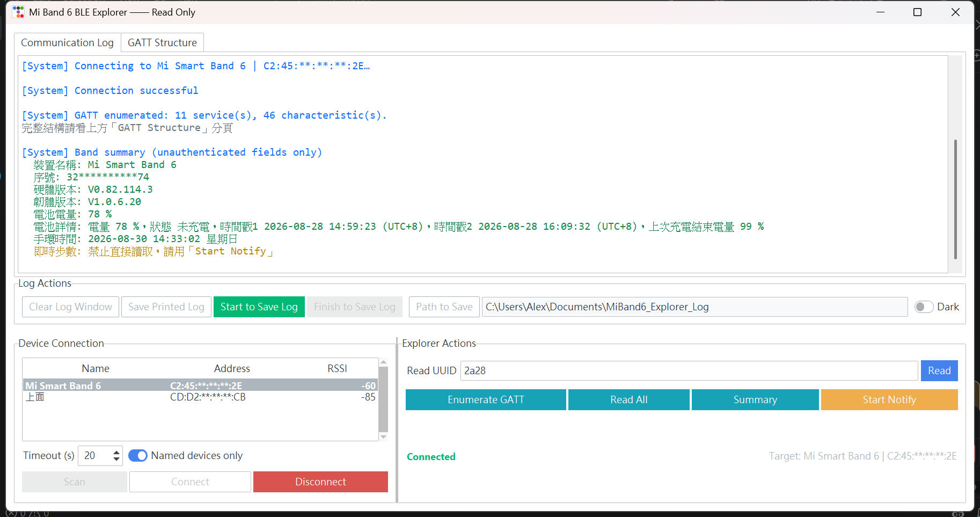Switch to the Communication Log tab

[67, 42]
